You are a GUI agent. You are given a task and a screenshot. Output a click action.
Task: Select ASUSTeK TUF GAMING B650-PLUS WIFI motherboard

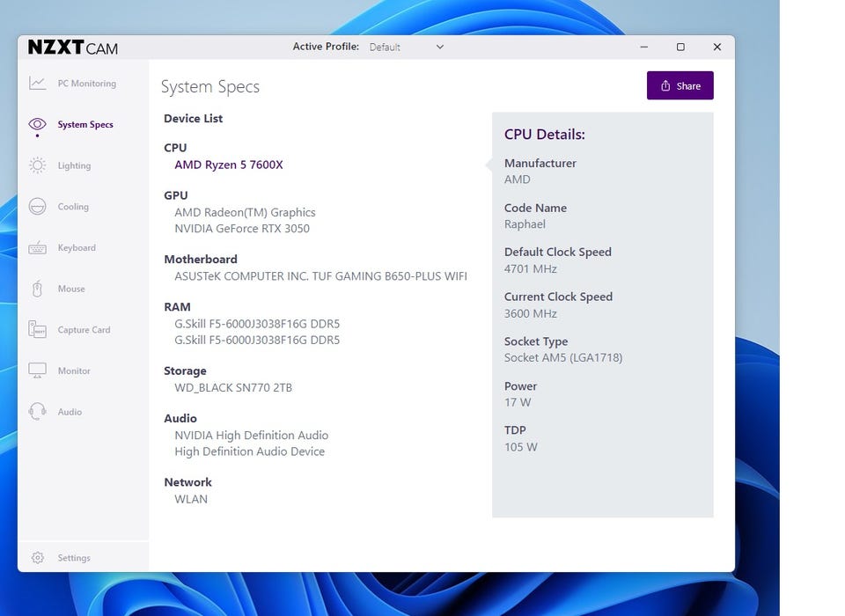click(320, 276)
